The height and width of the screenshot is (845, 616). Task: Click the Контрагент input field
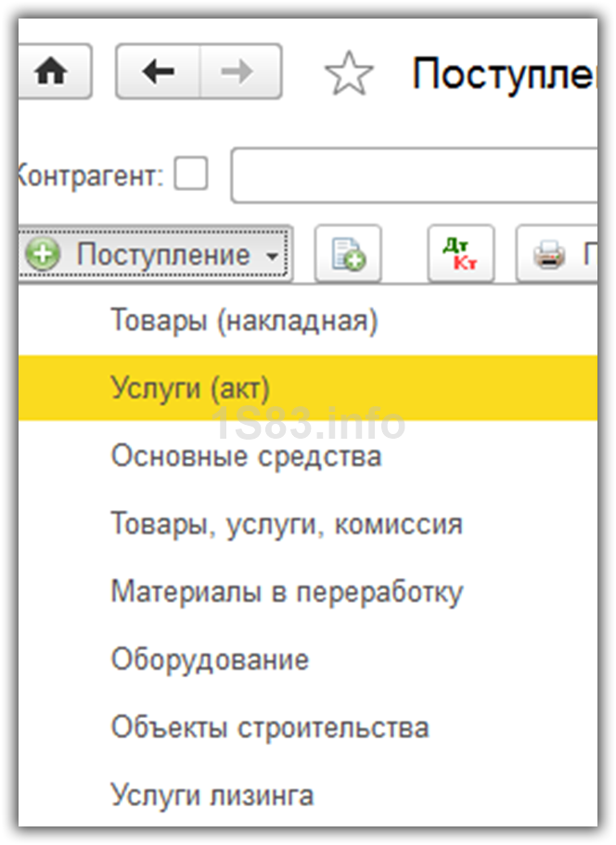[414, 175]
